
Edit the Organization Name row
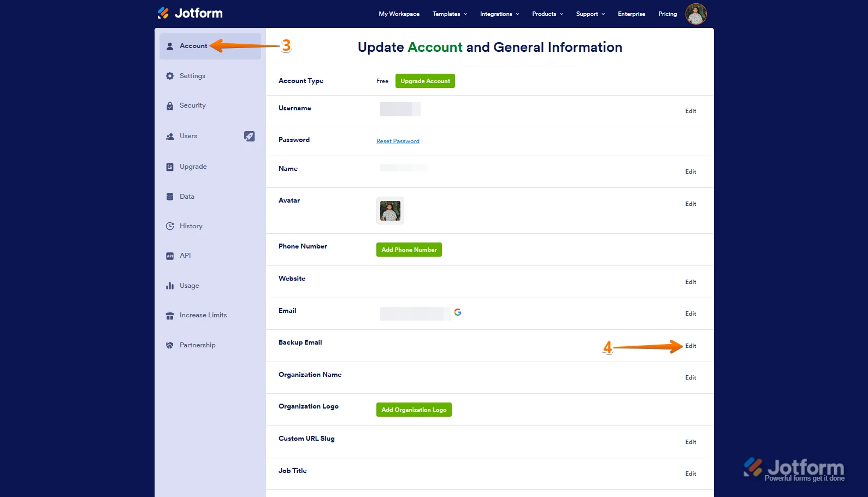690,378
